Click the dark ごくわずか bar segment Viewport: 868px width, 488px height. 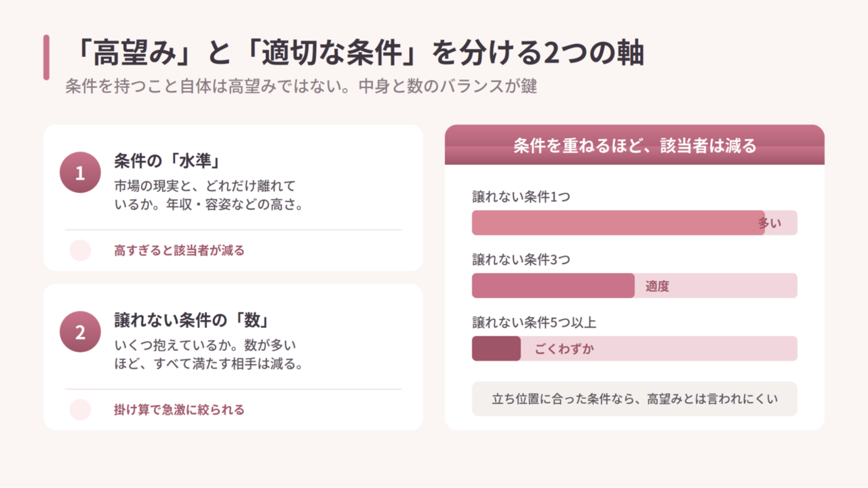click(x=496, y=348)
